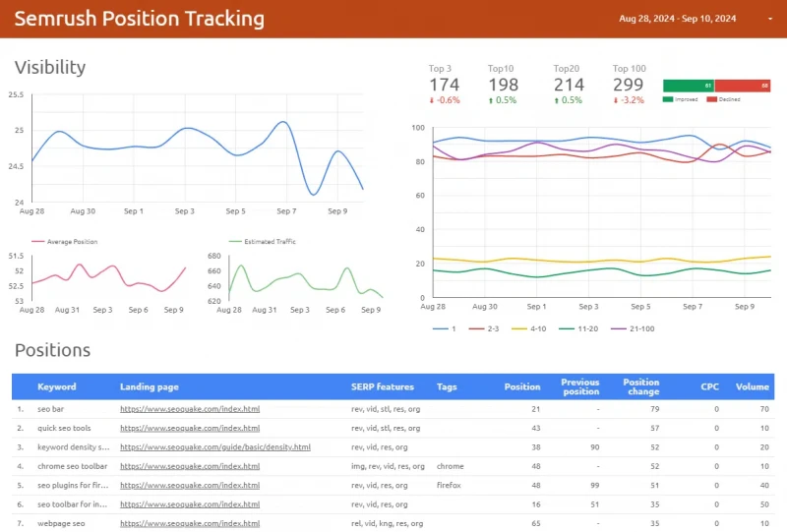Screen dimensions: 787x532
Task: Open the seo toolbar for in... landing page link
Action: [x=190, y=504]
